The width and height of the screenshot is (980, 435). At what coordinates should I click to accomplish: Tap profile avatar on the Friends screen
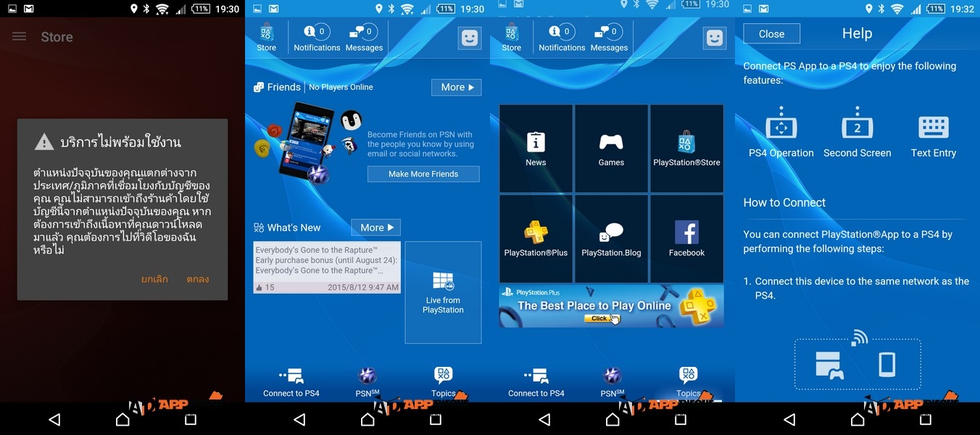[470, 38]
